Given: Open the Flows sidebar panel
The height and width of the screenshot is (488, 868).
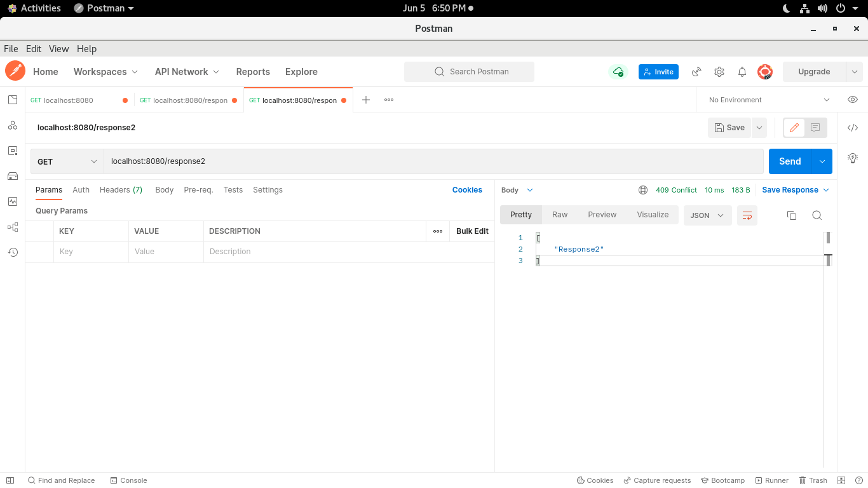Looking at the screenshot, I should click(13, 227).
